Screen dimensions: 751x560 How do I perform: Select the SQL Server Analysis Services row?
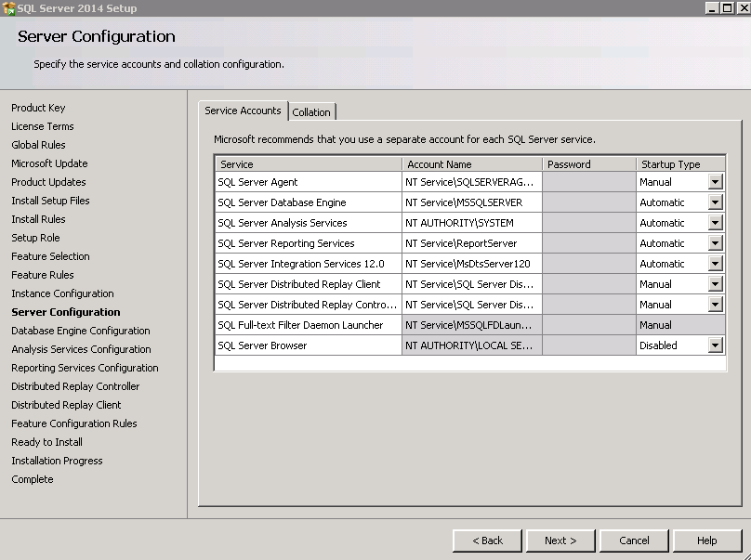click(309, 223)
